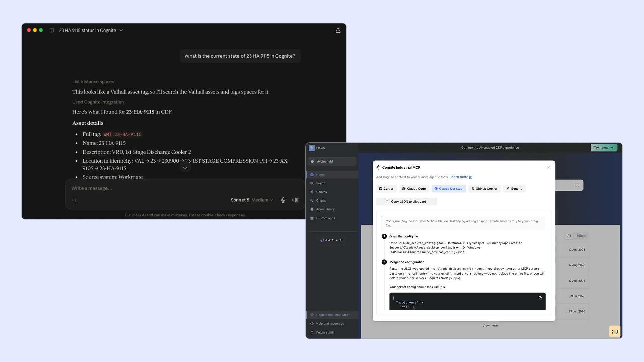Start voice mode with the waveform icon

pos(296,200)
